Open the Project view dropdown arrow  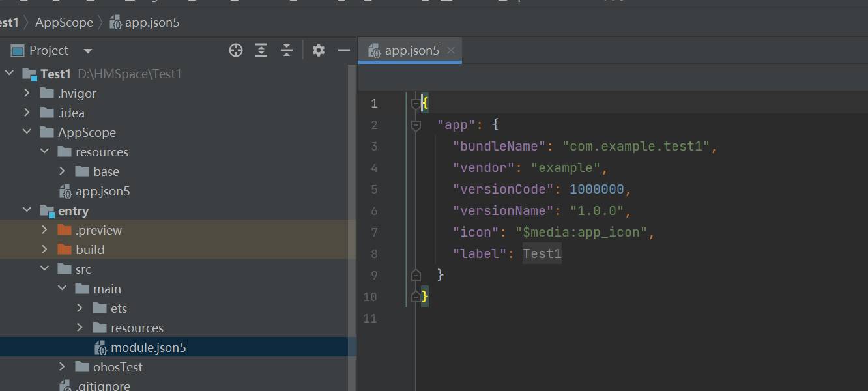pos(88,51)
